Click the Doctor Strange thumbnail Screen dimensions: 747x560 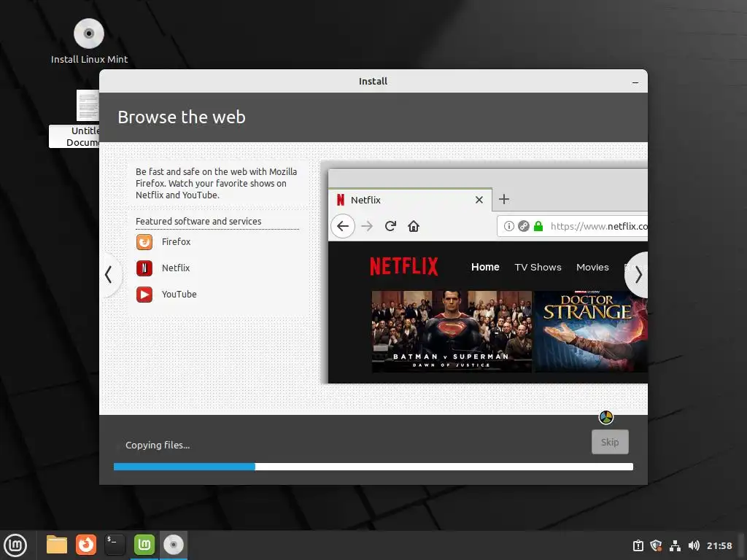pos(591,332)
